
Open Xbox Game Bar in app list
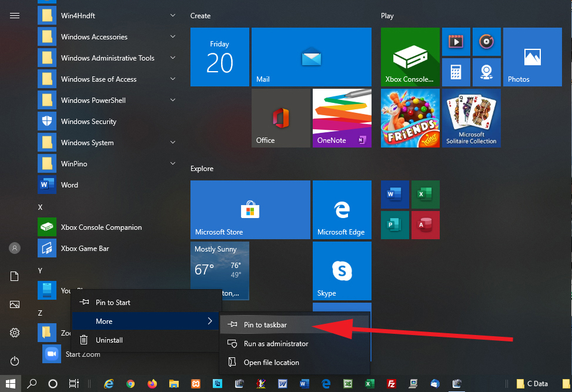[x=108, y=249]
